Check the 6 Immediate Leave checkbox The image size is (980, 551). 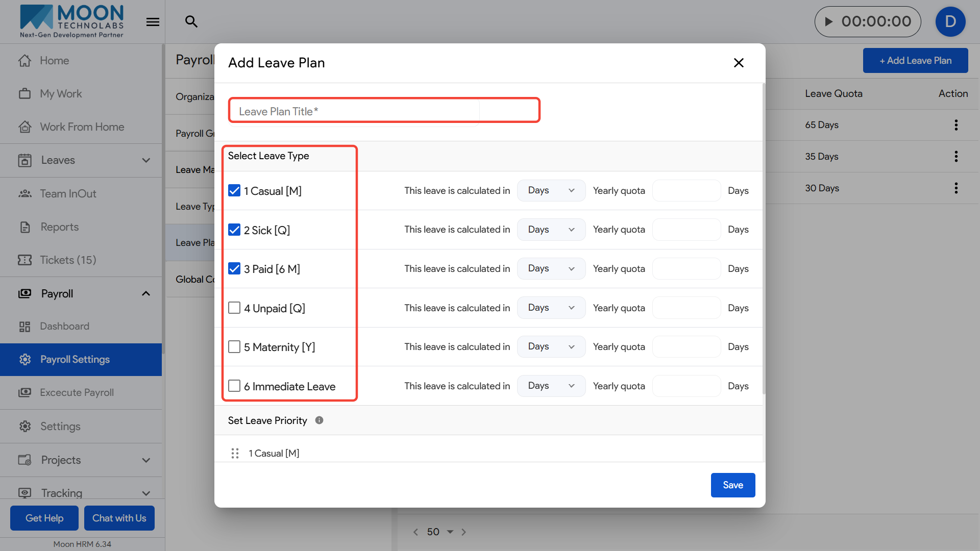tap(234, 386)
